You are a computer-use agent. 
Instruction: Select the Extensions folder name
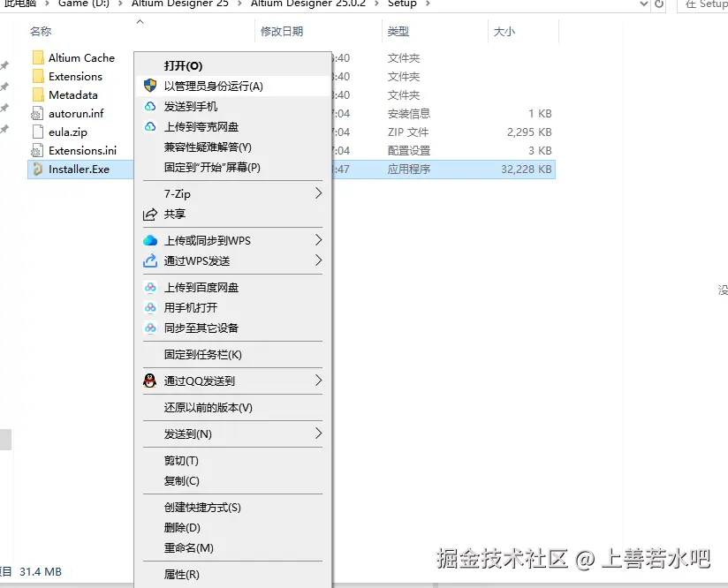(75, 77)
